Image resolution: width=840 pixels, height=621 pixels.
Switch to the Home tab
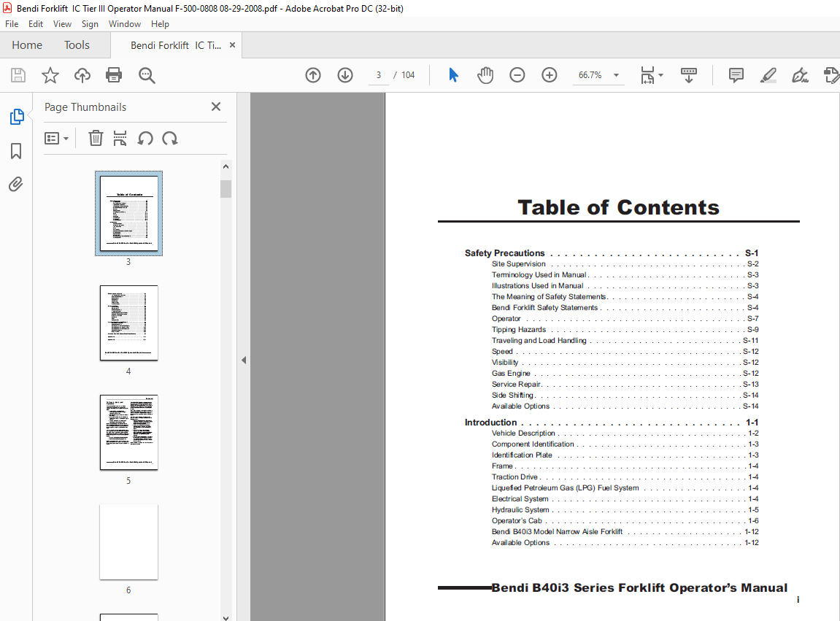[27, 45]
